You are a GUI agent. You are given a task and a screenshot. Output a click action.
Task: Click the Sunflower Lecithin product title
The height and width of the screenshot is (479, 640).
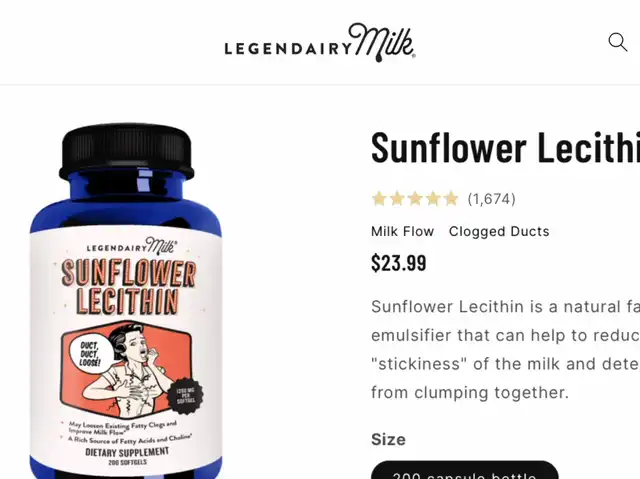pos(505,147)
